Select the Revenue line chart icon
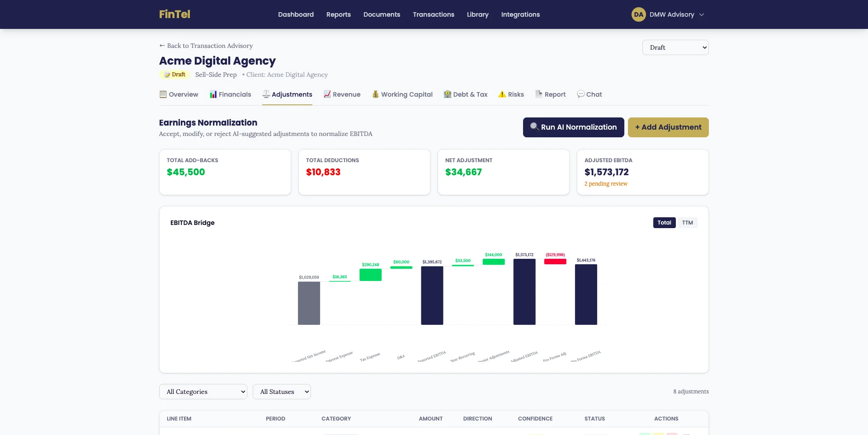This screenshot has width=868, height=435. point(327,94)
